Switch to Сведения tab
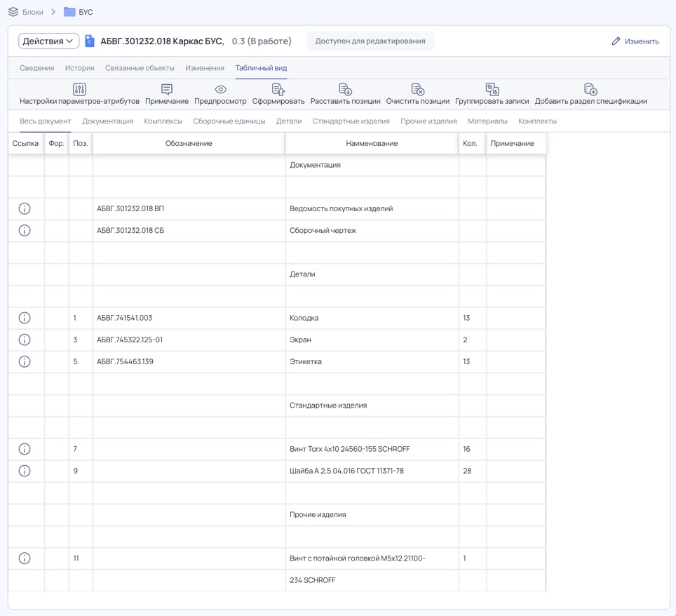 click(x=37, y=68)
